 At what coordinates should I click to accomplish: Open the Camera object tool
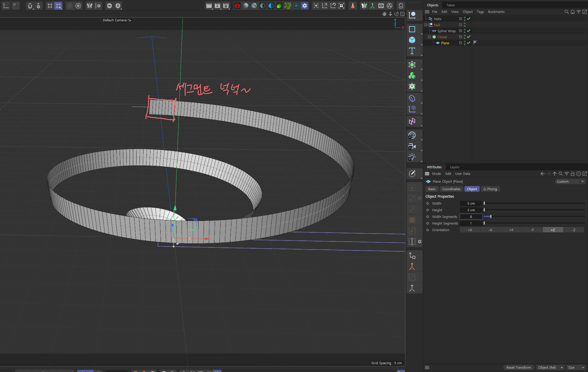(x=412, y=146)
